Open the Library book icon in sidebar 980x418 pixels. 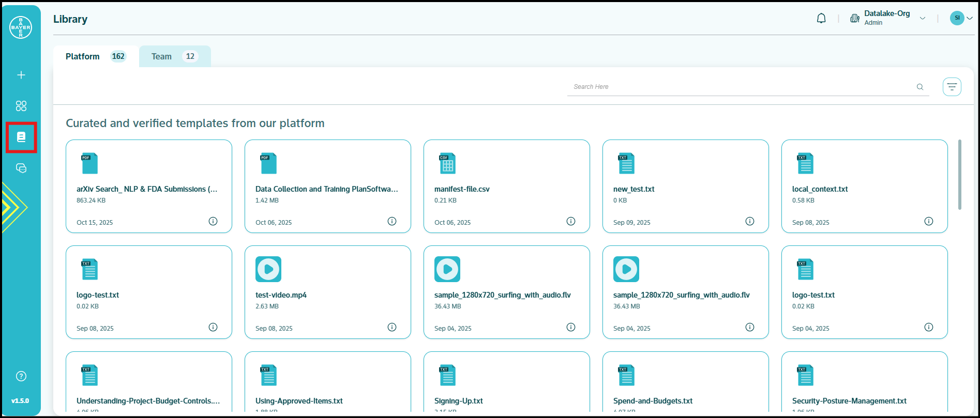tap(21, 137)
